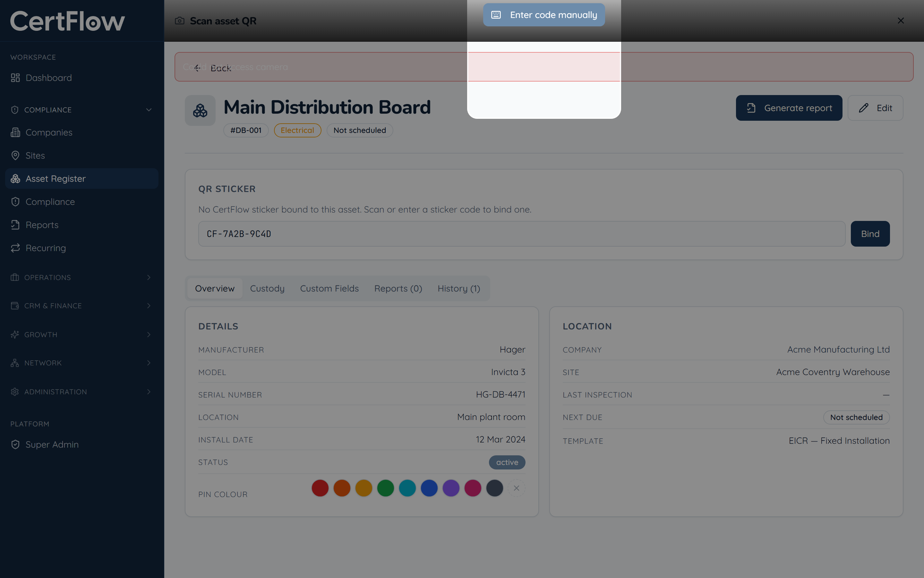
Task: Pick the green pin colour
Action: (386, 488)
